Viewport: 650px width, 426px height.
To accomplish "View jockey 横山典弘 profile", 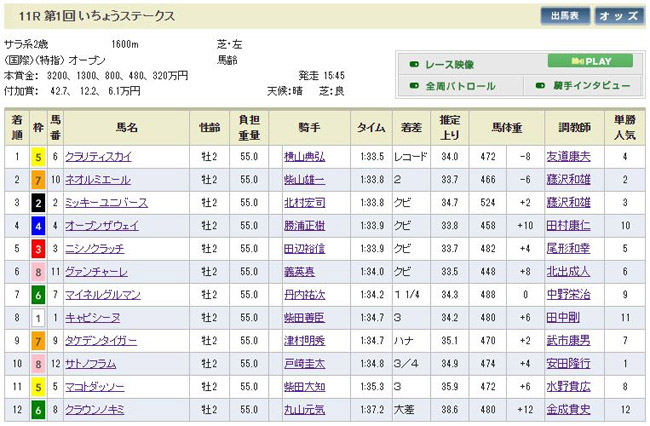I will coord(305,157).
